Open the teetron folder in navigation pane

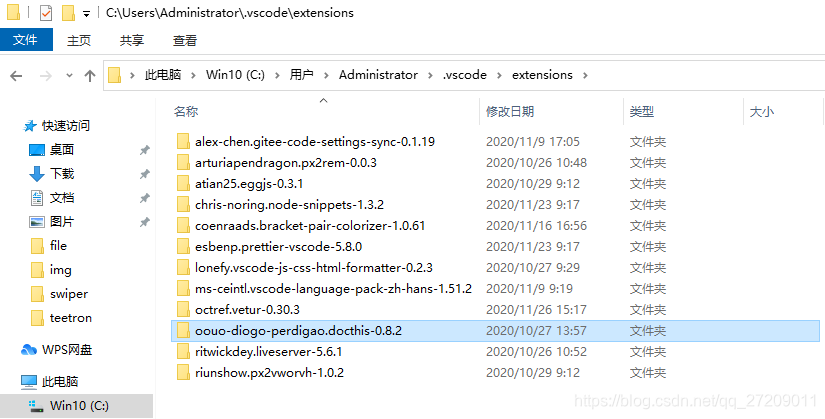(71, 318)
